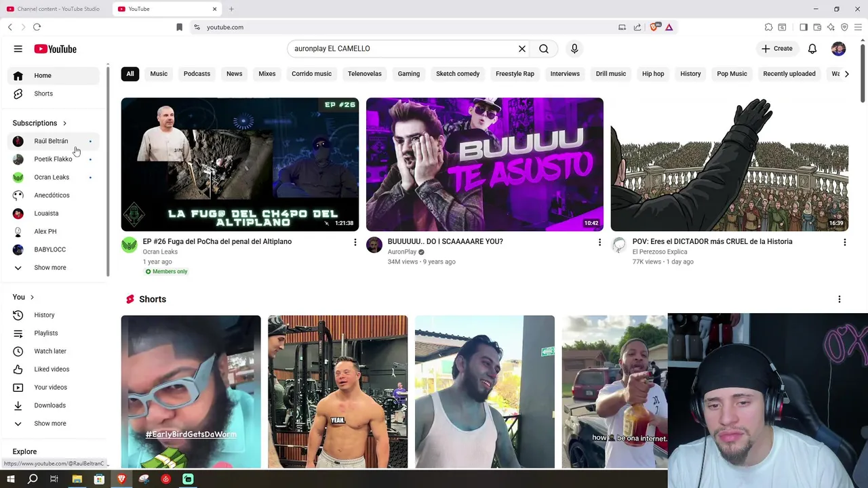Screen dimensions: 868x488
Task: Select the Sketch comedy filter chip
Action: pos(458,74)
